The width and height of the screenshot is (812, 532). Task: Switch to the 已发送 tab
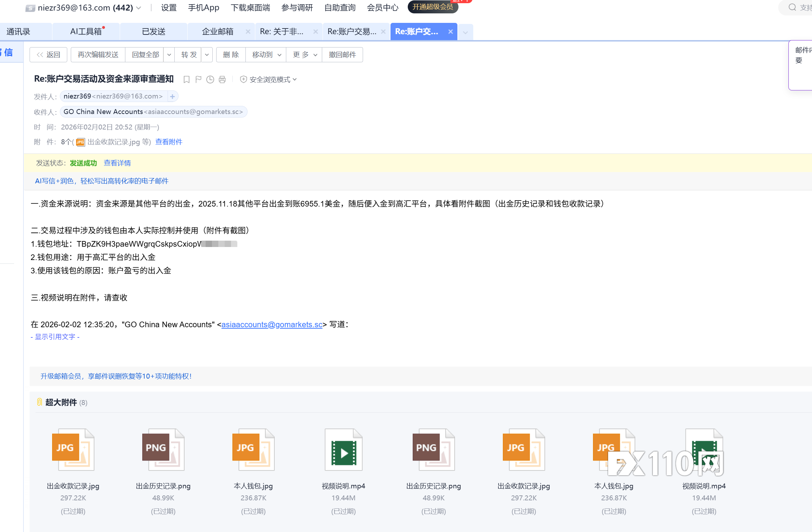(154, 32)
